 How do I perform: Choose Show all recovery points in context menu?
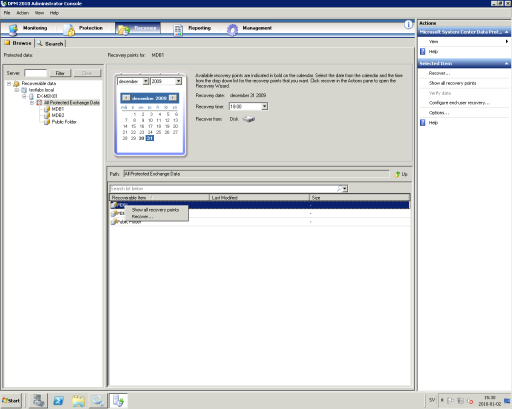pyautogui.click(x=155, y=210)
